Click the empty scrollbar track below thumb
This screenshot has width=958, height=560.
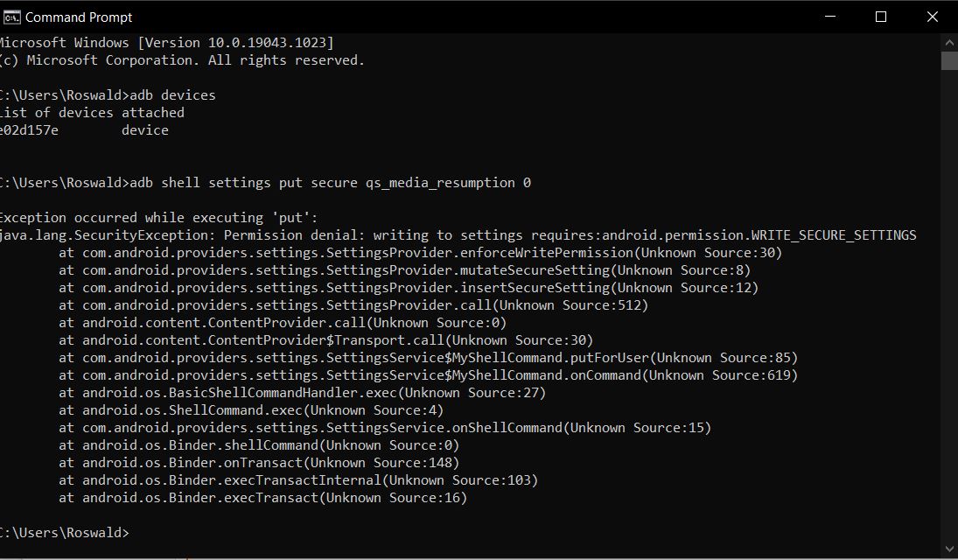coord(949,305)
